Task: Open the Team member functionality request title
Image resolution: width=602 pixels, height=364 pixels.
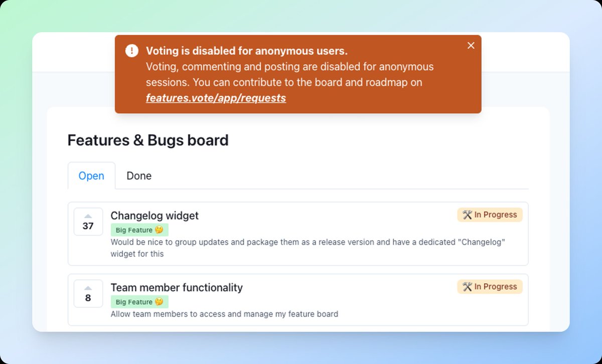Action: point(177,288)
